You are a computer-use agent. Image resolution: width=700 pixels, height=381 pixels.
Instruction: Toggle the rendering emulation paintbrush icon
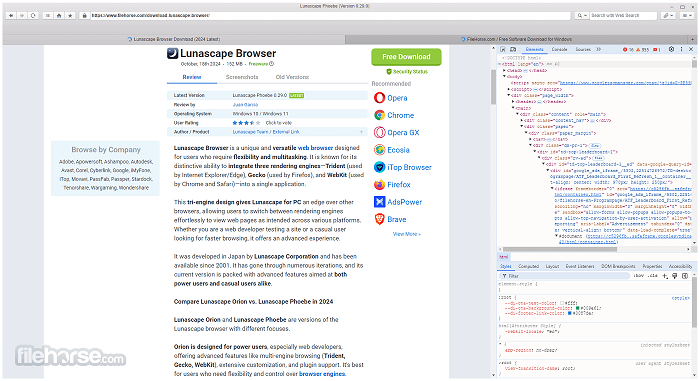click(675, 276)
